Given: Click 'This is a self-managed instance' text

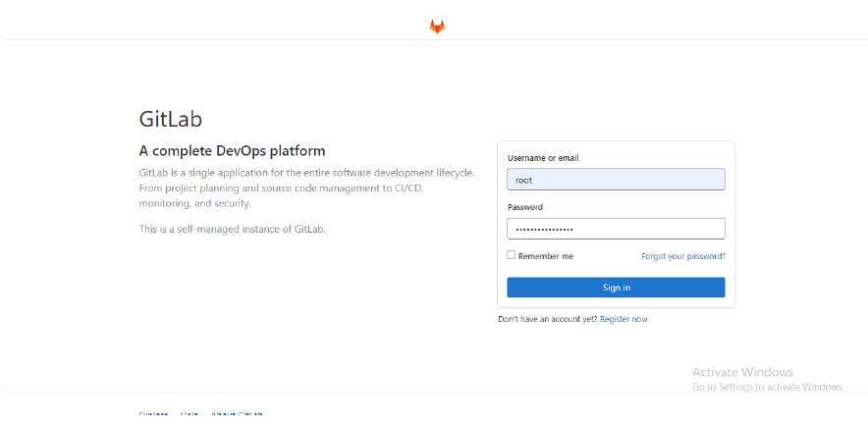Looking at the screenshot, I should coord(232,229).
